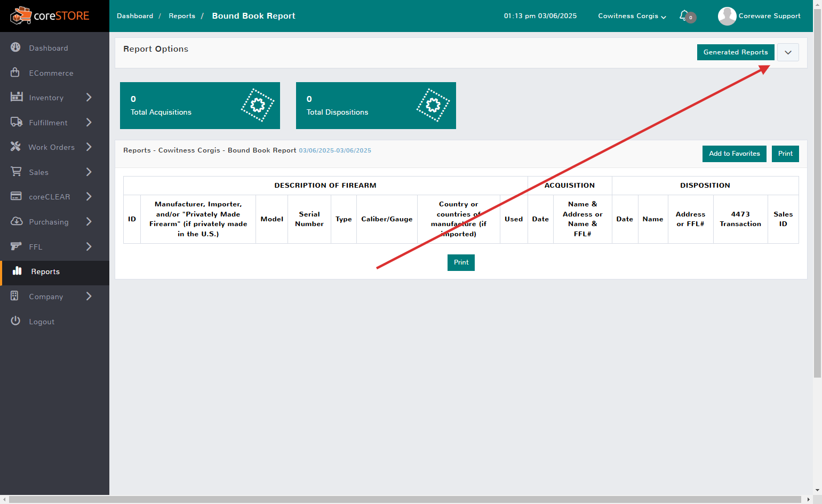Click the Purchasing cloud download icon
Screen dimensions: 822x504
coord(17,221)
